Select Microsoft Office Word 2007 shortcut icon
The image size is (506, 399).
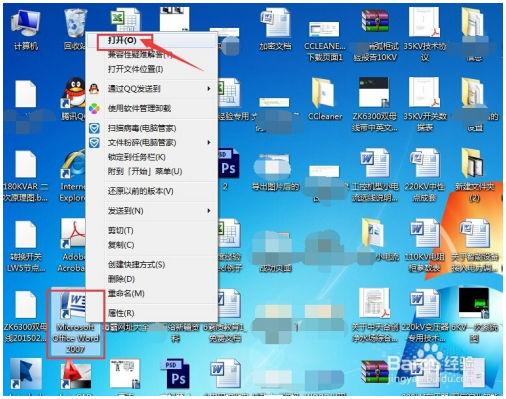point(76,323)
